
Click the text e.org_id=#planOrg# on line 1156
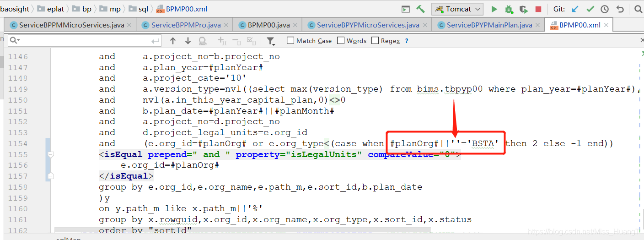tap(170, 165)
